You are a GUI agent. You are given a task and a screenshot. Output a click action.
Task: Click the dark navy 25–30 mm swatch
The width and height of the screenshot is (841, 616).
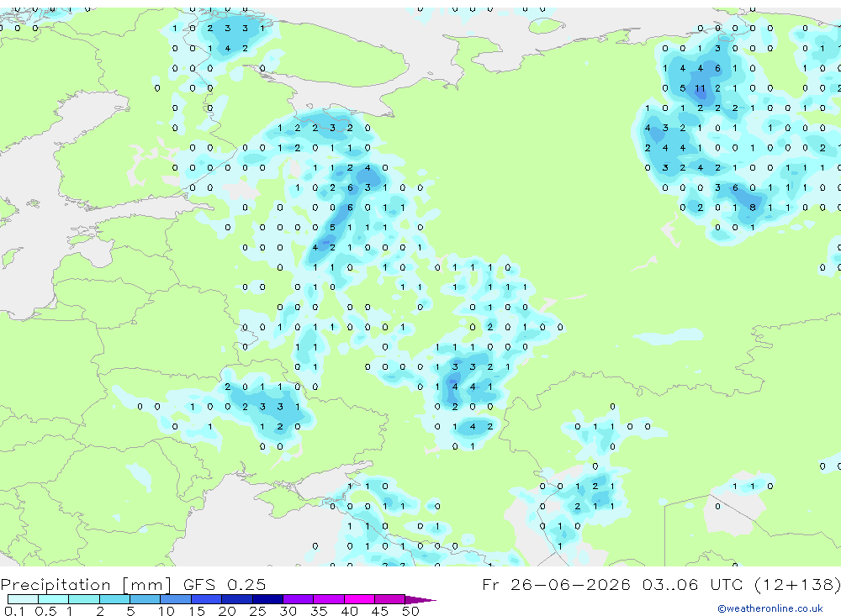pos(267,599)
